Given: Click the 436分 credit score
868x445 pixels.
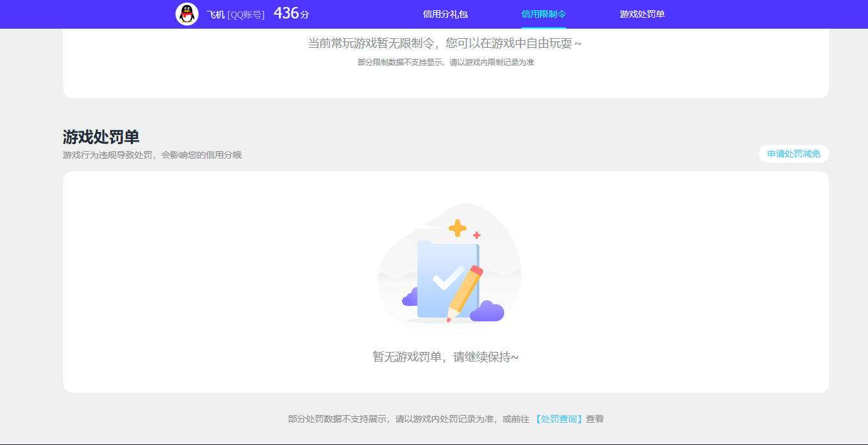Looking at the screenshot, I should (x=292, y=13).
